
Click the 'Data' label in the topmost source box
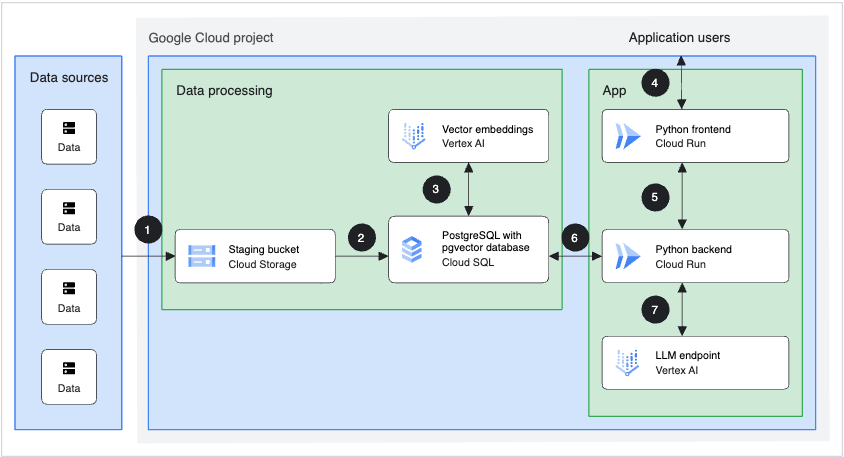click(x=69, y=147)
